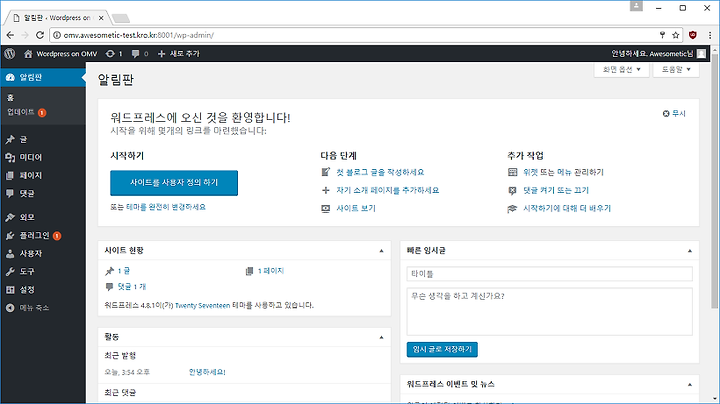The width and height of the screenshot is (720, 404).
Task: Go to 홈 submenu under 알림판
Action: 11,98
